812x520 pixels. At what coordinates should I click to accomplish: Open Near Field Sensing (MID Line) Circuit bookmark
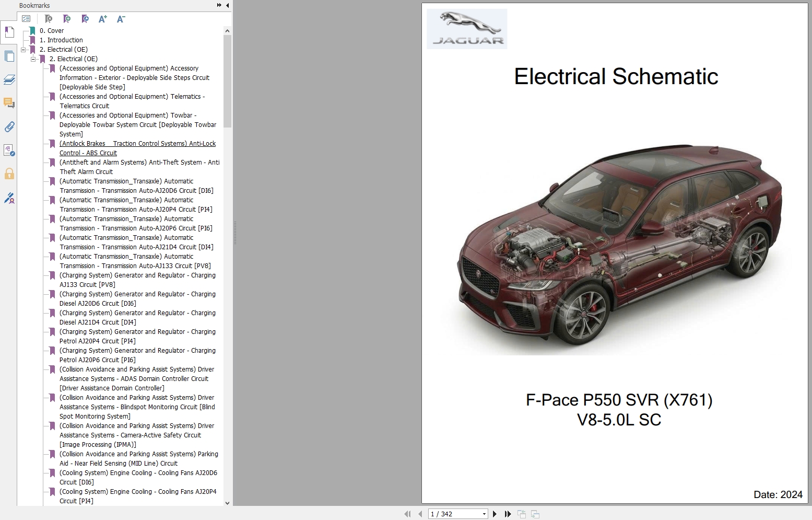(x=139, y=459)
